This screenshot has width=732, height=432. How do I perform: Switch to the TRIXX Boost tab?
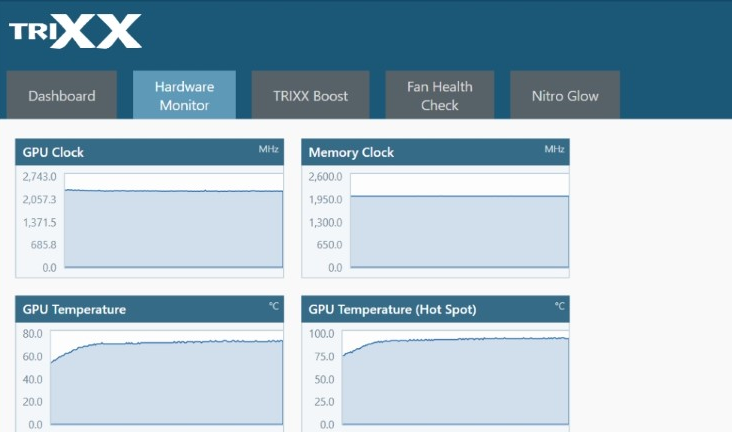click(310, 95)
